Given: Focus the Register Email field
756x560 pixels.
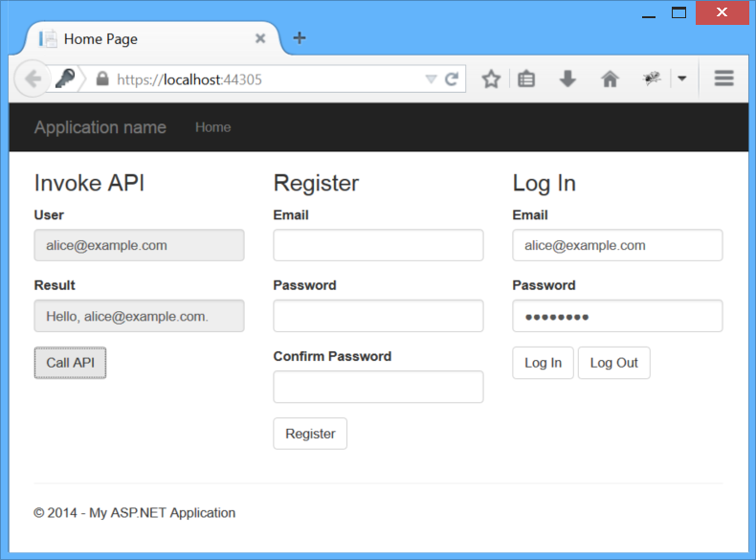Looking at the screenshot, I should click(379, 245).
